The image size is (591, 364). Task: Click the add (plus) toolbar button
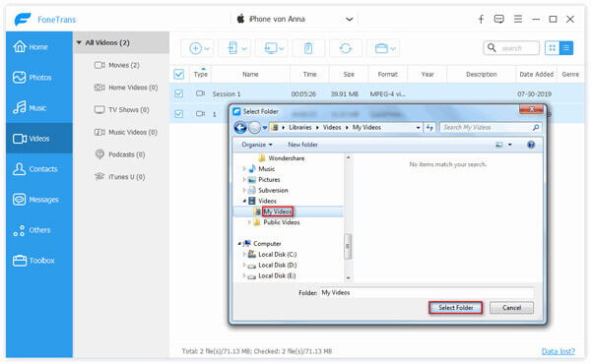pos(195,48)
